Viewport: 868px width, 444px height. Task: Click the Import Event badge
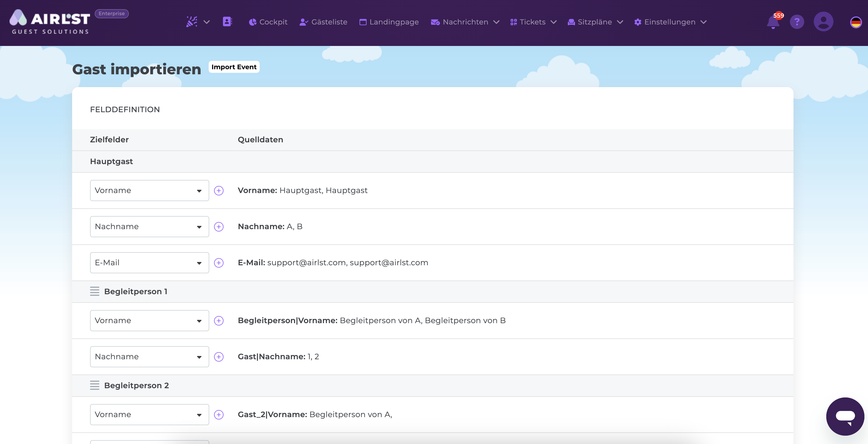pyautogui.click(x=234, y=67)
